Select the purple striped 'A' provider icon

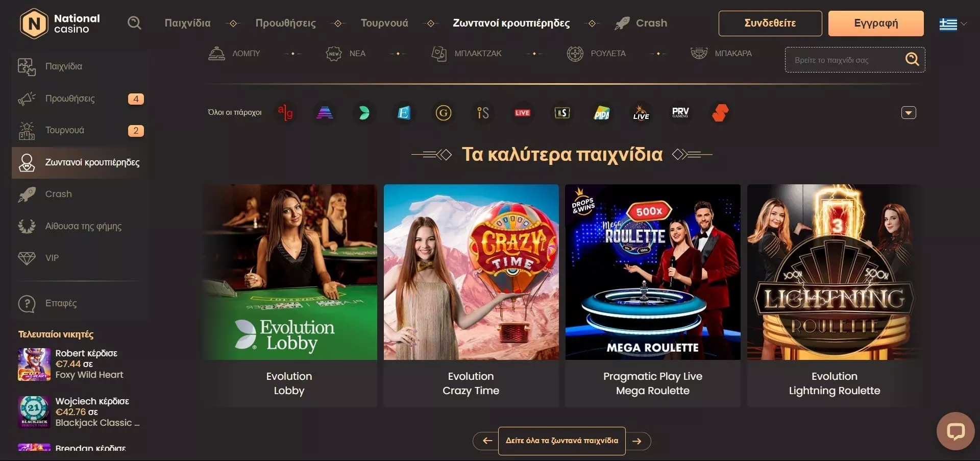325,112
